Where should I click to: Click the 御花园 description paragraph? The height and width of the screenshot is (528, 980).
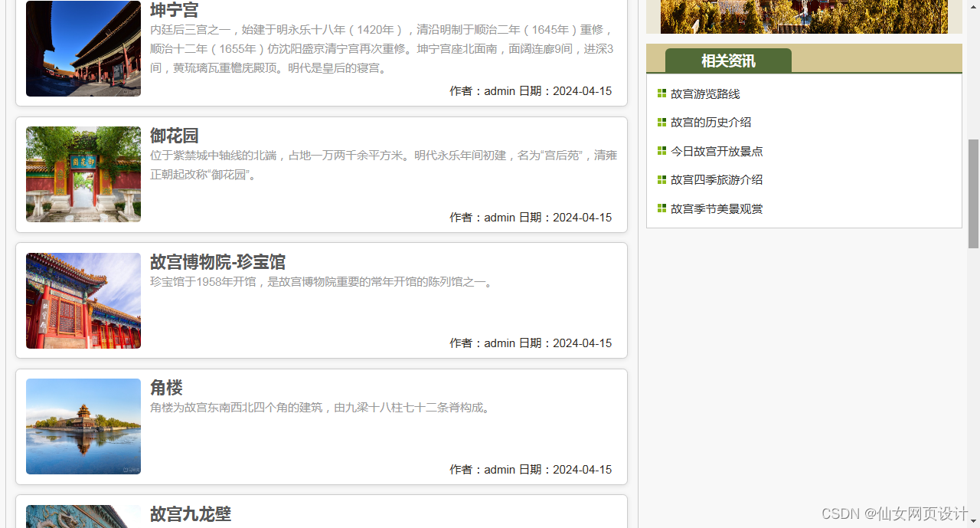tap(383, 165)
